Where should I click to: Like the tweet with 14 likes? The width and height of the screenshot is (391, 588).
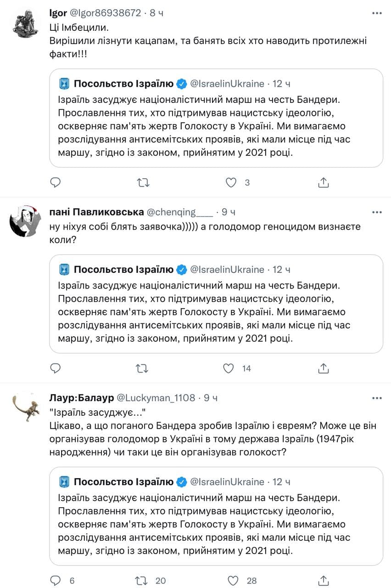coord(229,368)
